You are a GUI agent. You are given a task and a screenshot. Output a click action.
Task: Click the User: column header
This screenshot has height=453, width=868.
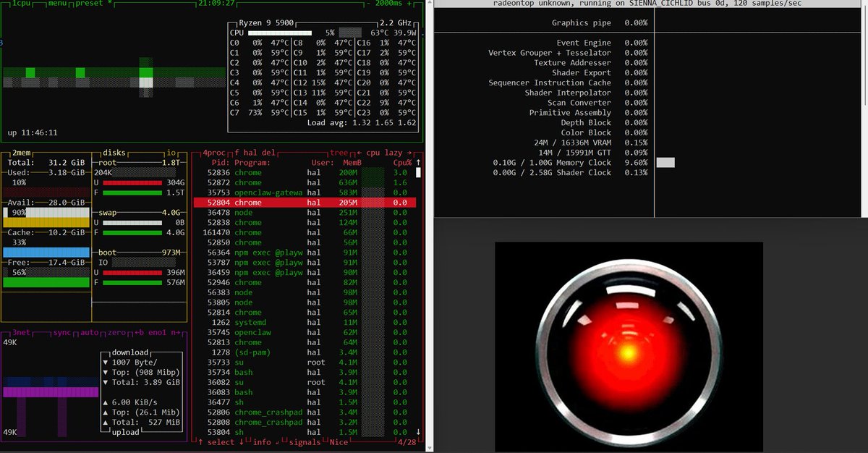coord(322,163)
